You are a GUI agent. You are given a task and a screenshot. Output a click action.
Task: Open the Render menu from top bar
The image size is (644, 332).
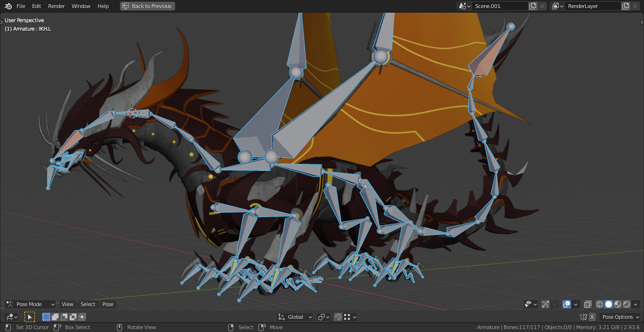click(x=56, y=6)
